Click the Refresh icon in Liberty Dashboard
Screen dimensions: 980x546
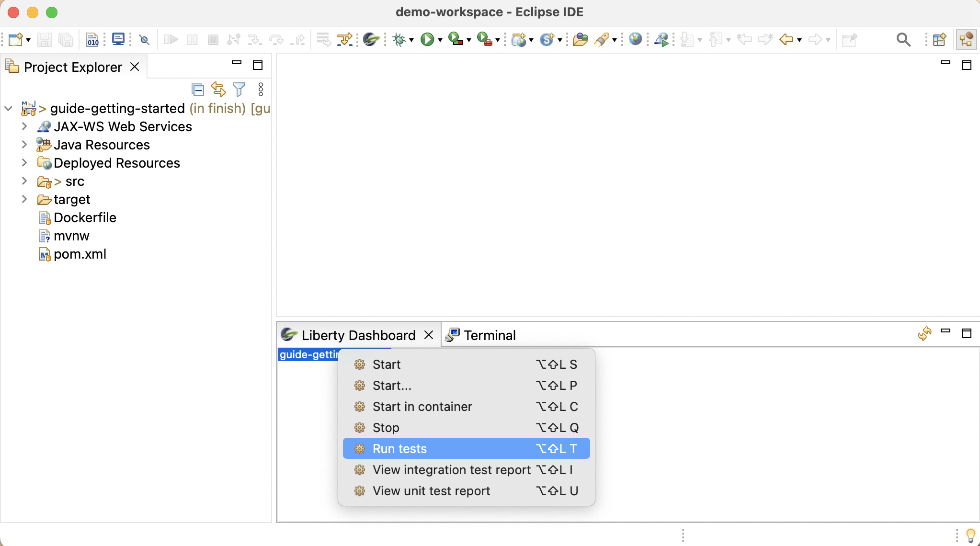(x=924, y=333)
